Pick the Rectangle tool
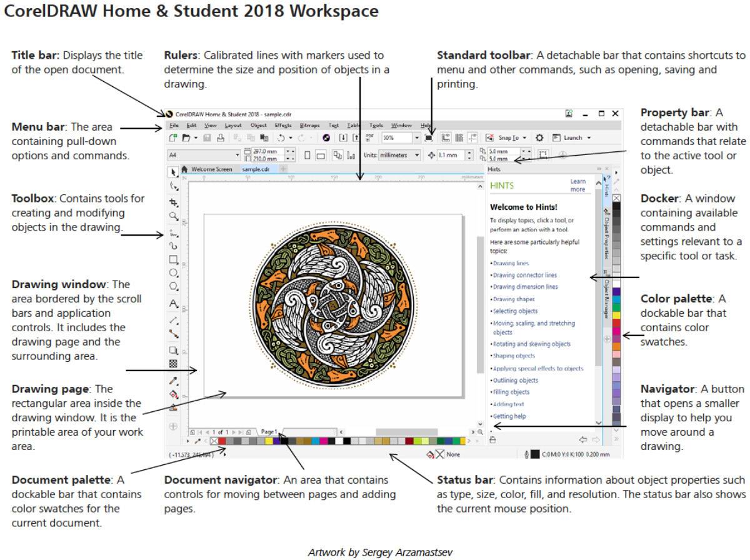This screenshot has height=560, width=750. [174, 259]
